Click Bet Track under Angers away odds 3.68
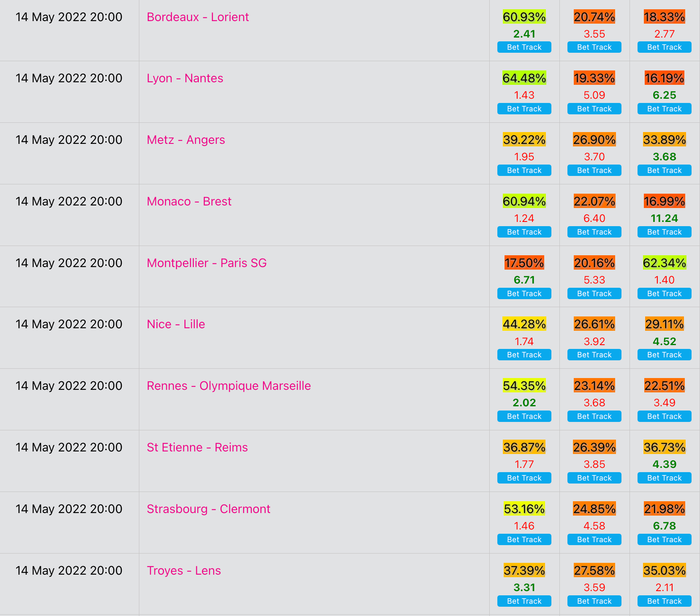This screenshot has height=616, width=700. pyautogui.click(x=665, y=170)
